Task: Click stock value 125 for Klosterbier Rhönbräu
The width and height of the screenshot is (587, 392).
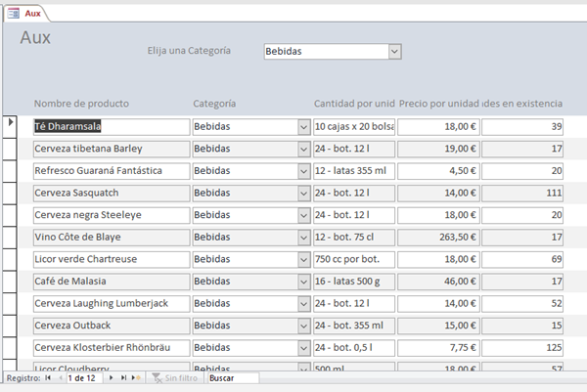Action: click(x=522, y=347)
